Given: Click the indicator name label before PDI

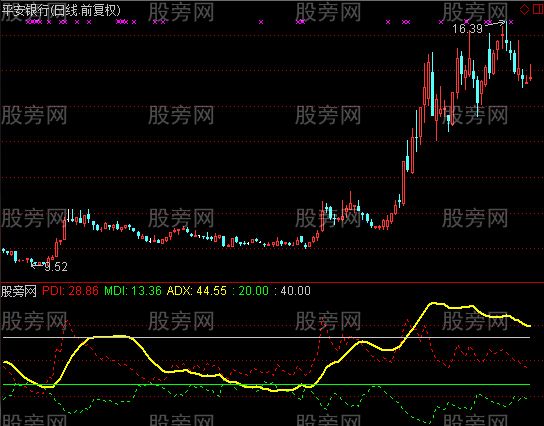Looking at the screenshot, I should tap(19, 291).
